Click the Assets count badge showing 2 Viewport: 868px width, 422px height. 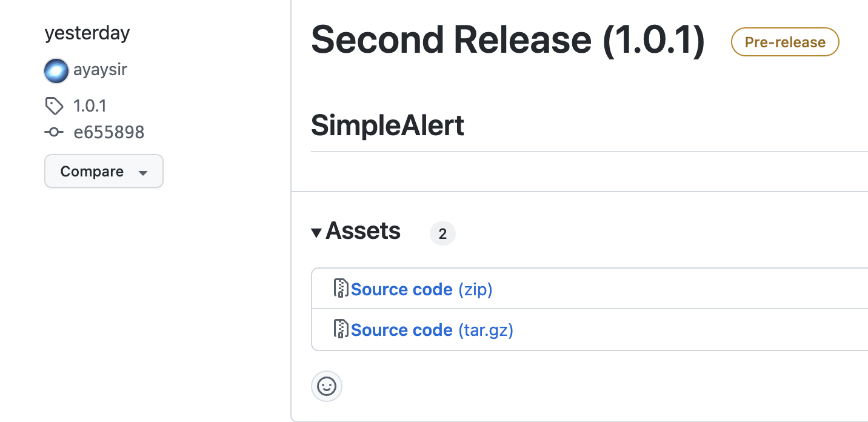pos(442,234)
